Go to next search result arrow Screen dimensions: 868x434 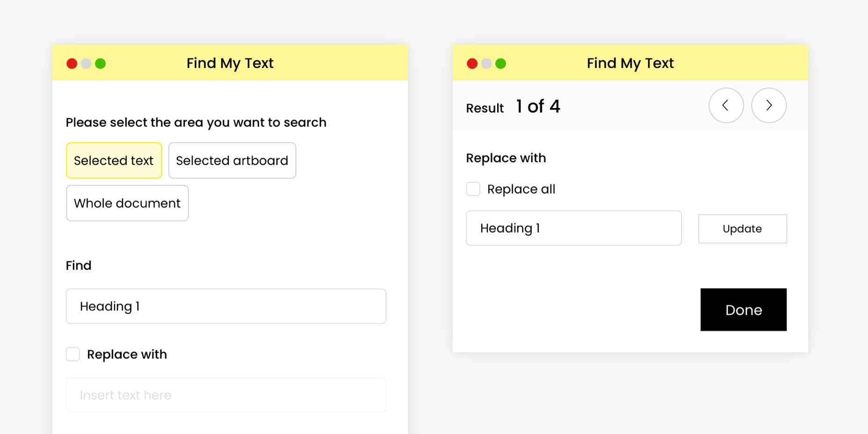click(x=768, y=105)
